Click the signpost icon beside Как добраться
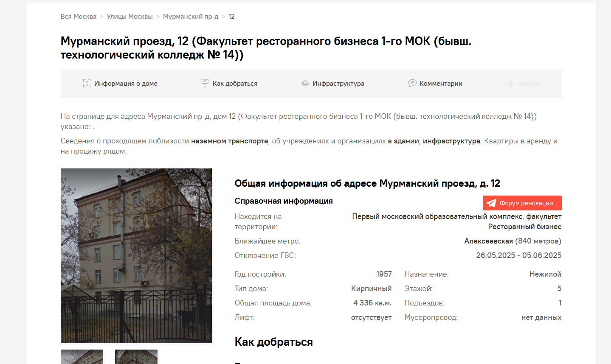 coord(205,83)
